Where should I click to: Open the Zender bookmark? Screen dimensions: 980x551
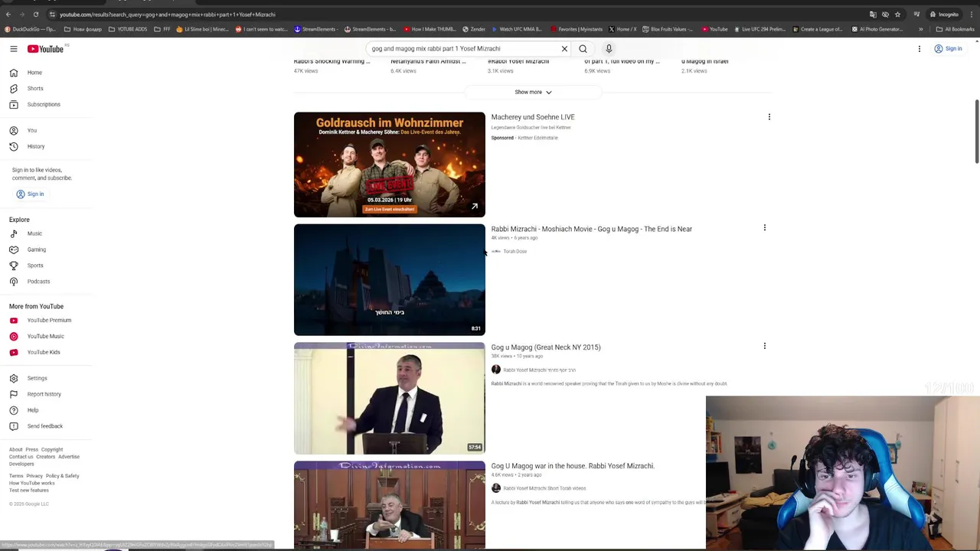[x=474, y=29]
